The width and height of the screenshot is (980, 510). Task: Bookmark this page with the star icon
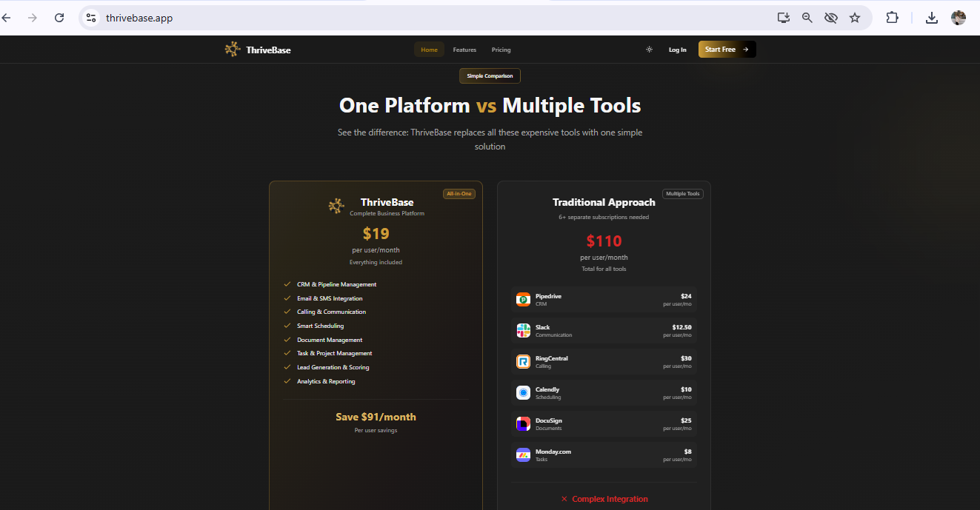(x=855, y=18)
